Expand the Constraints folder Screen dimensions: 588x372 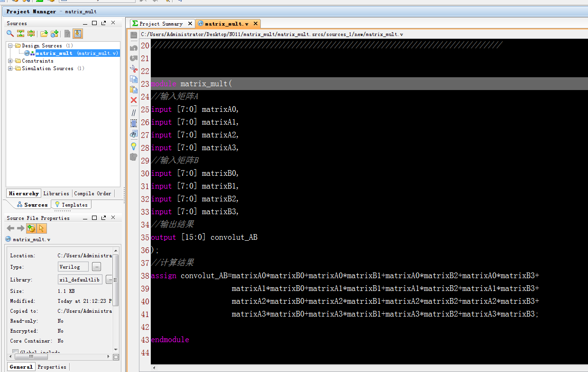10,61
